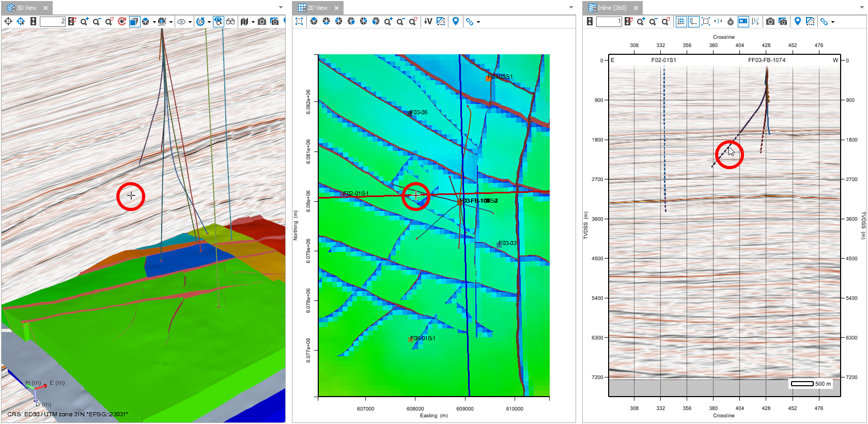The image size is (868, 424).
Task: Click the red reset view icon in 3D View
Action: tap(122, 22)
